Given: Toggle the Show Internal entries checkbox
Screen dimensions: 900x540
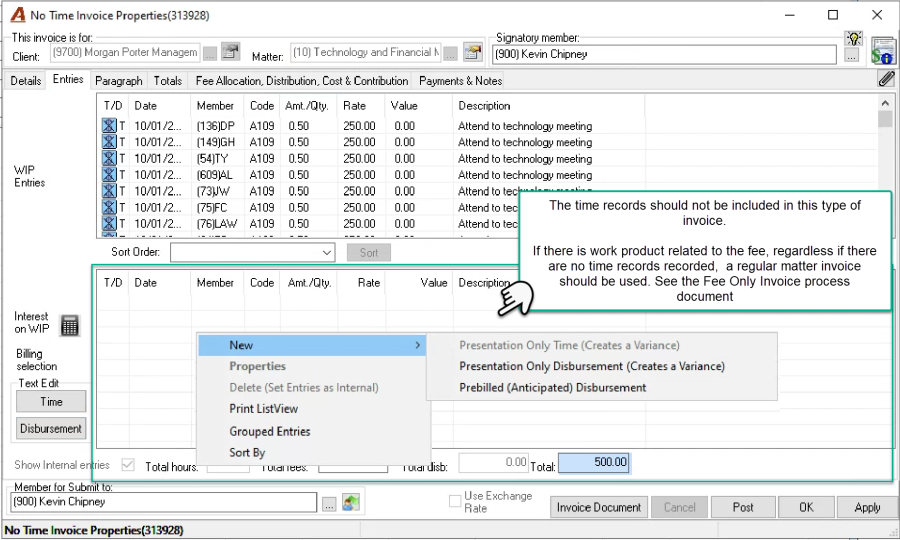Looking at the screenshot, I should pos(128,465).
